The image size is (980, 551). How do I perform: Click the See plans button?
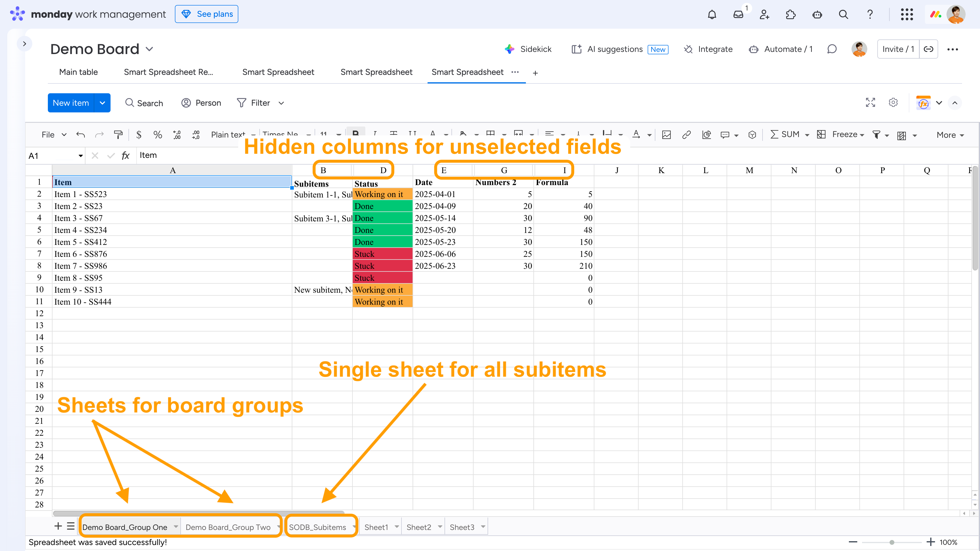206,14
